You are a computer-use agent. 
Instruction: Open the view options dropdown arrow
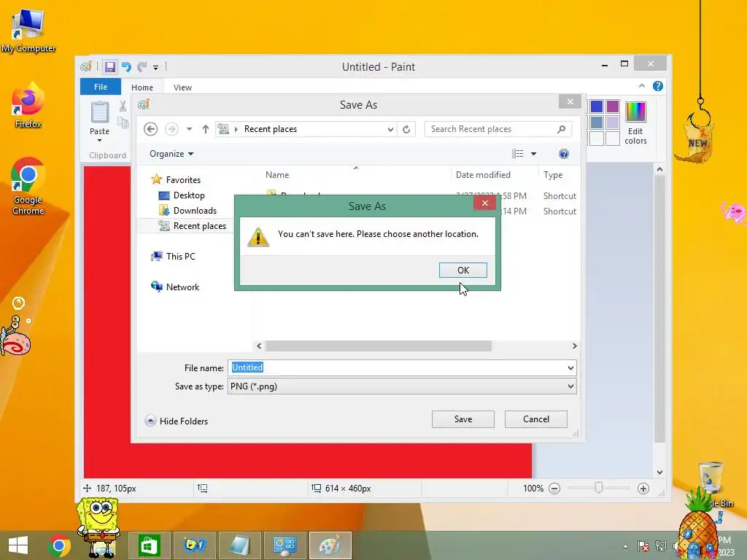pos(533,154)
